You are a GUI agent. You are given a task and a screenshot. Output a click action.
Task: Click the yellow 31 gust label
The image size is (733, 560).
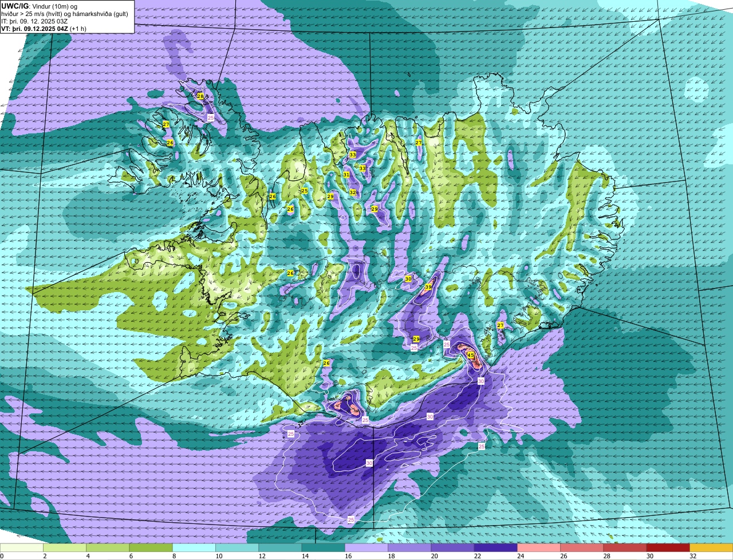[x=346, y=175]
